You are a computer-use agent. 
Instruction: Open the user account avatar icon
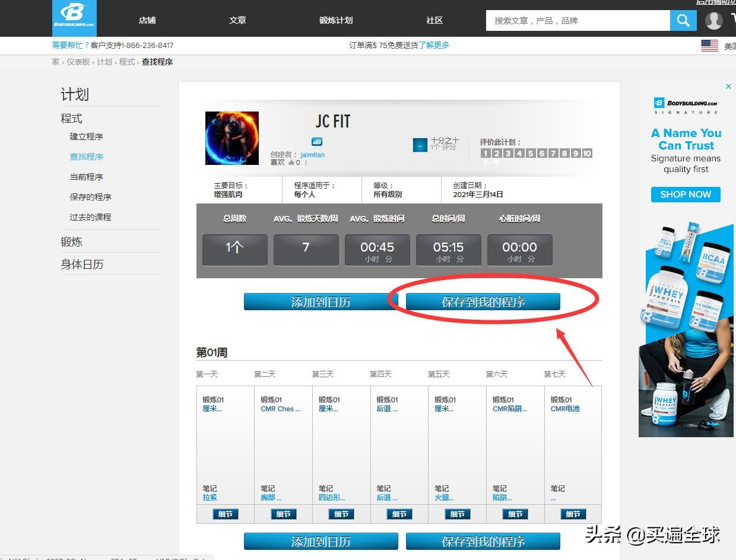(x=713, y=20)
